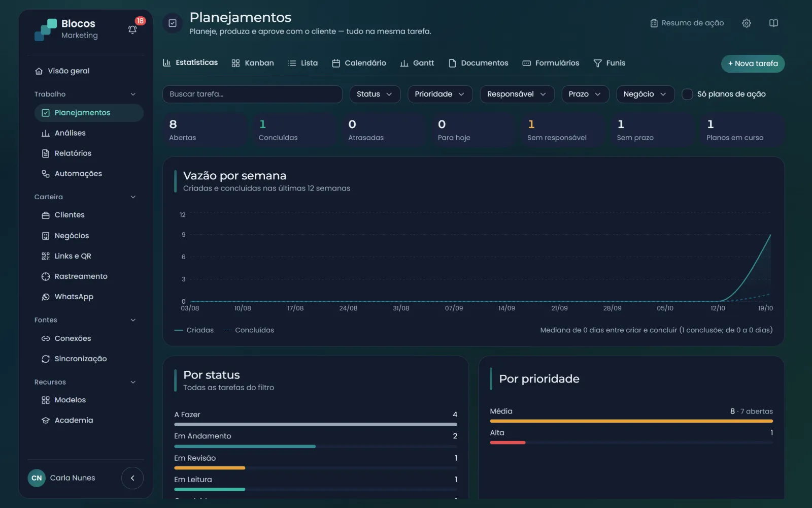This screenshot has height=508, width=812.
Task: Open the Responsável filter dropdown
Action: point(517,94)
